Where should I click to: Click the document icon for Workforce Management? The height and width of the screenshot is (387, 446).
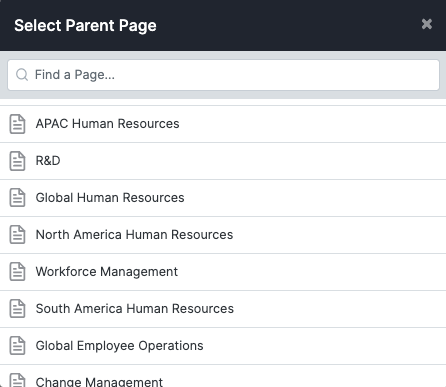pyautogui.click(x=17, y=272)
